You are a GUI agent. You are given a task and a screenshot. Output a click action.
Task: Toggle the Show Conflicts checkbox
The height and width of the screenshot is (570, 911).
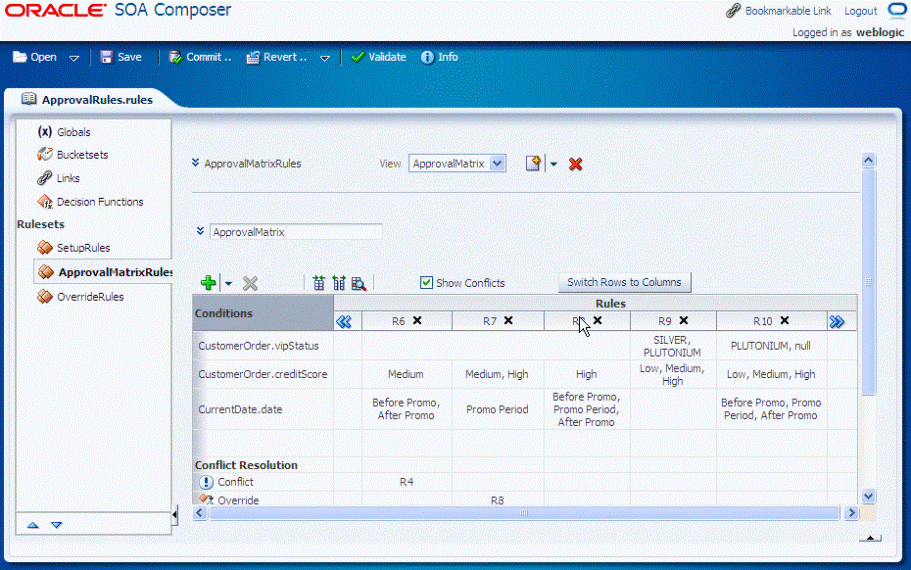pos(426,282)
